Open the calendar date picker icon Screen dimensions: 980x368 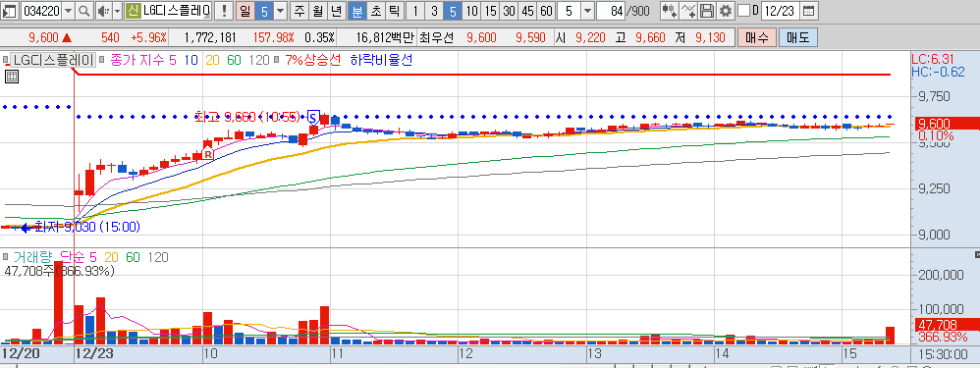808,10
